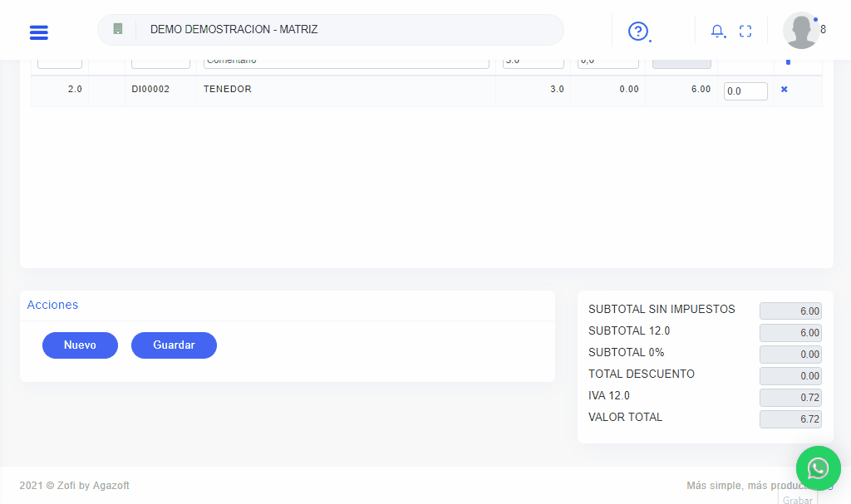Remove the TENEDOR row with the x icon
The width and height of the screenshot is (851, 504).
[784, 90]
